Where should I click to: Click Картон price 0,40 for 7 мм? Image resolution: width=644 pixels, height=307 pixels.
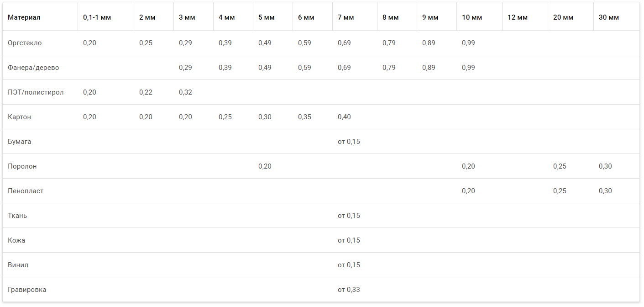coord(344,117)
